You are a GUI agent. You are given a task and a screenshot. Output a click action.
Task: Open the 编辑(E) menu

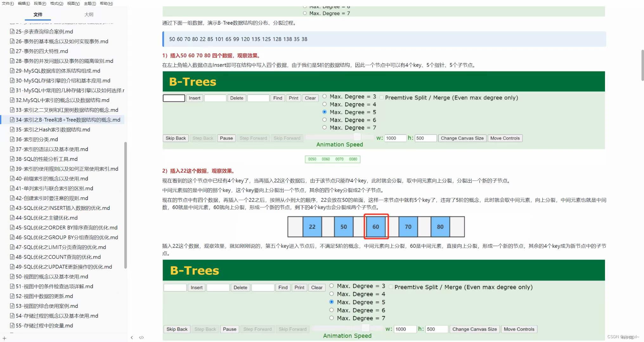tap(24, 3)
